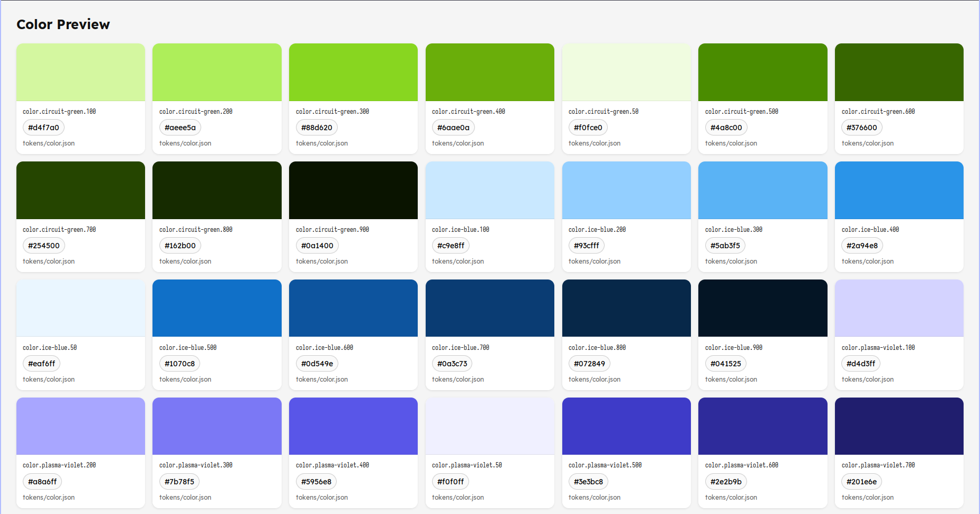
Task: Select the color.plasma-violet.700 token name
Action: [x=878, y=465]
